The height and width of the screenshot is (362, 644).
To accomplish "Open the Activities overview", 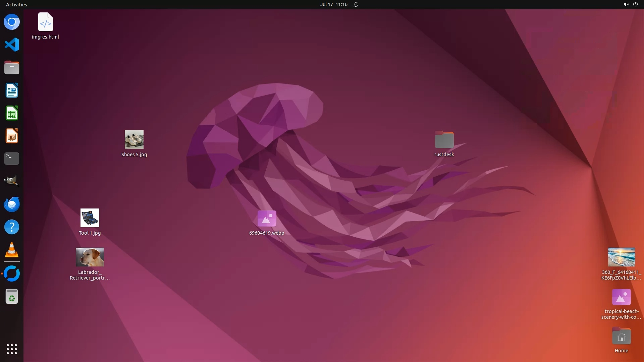I will pyautogui.click(x=16, y=4).
